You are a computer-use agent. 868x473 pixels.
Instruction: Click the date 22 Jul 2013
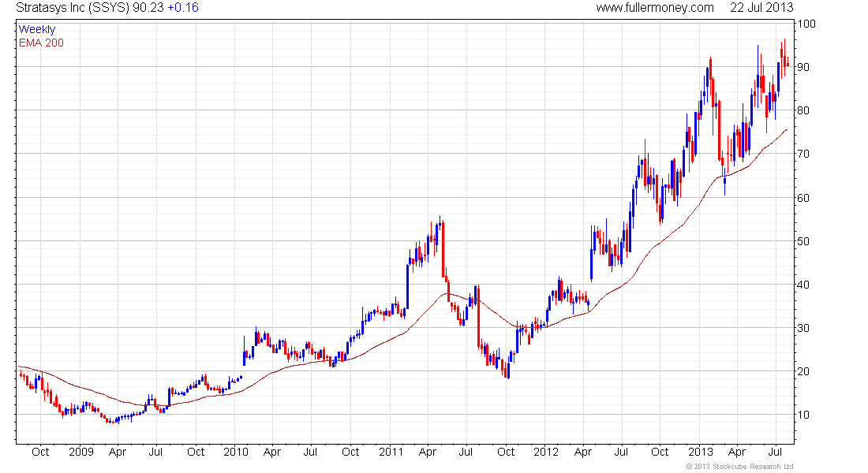(761, 8)
